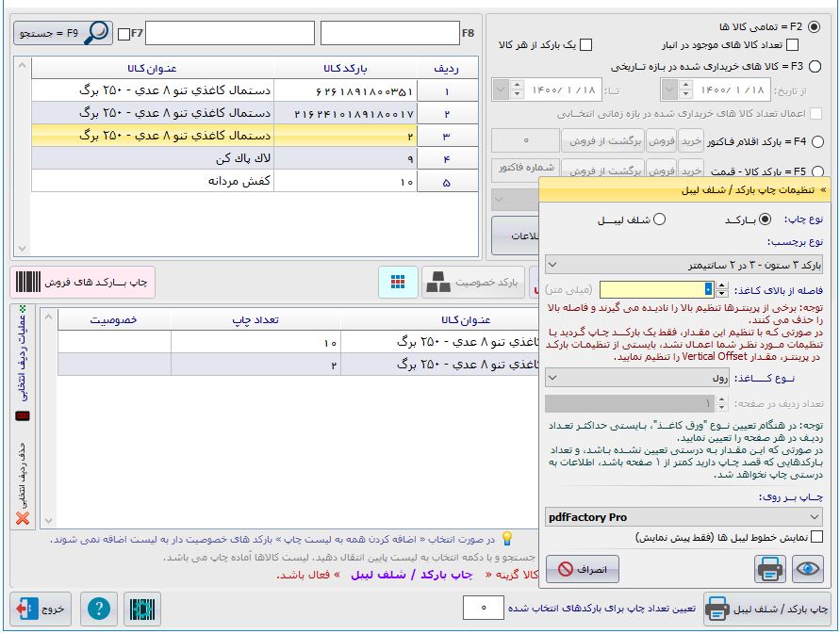
Task: Click چاپ بارکد های فروش button
Action: (83, 282)
